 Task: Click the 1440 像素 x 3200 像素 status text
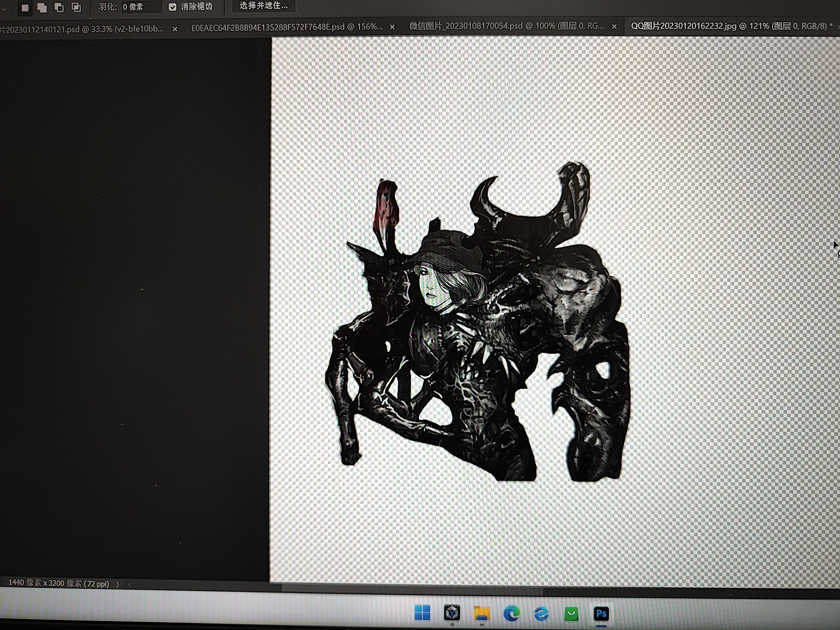[58, 583]
